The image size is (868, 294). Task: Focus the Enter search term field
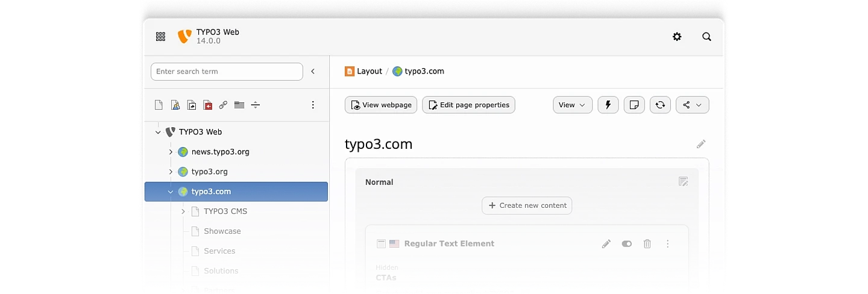[x=227, y=71]
